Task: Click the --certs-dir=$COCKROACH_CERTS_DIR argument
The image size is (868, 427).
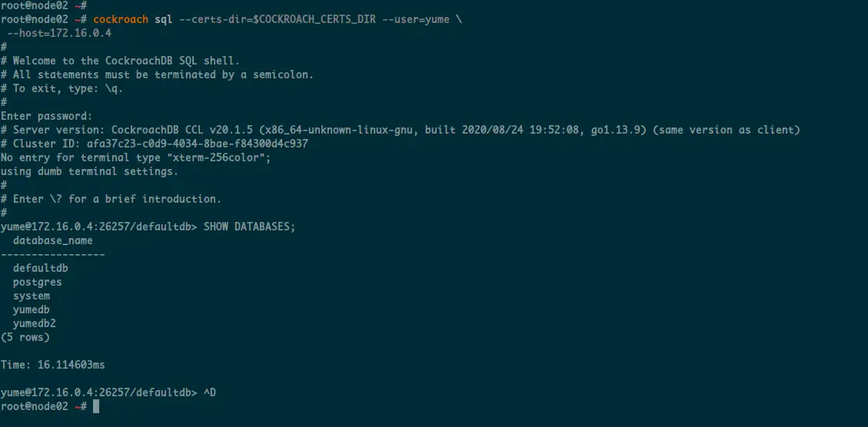Action: [x=278, y=19]
